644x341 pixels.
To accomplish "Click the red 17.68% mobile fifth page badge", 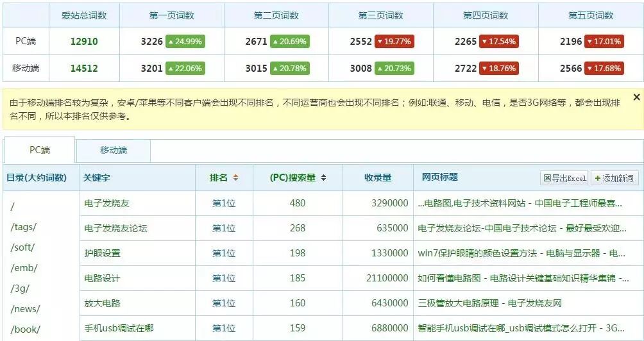I will point(604,68).
